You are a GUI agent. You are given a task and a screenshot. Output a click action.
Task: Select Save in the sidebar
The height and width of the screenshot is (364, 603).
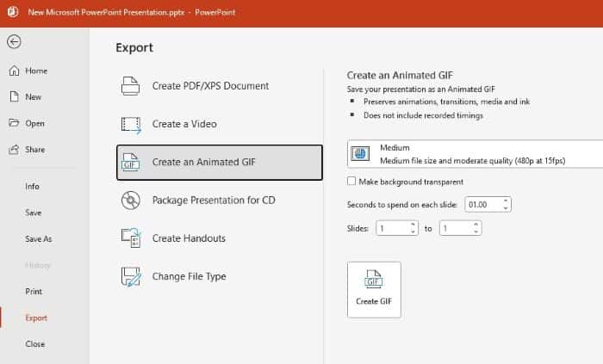pyautogui.click(x=34, y=213)
